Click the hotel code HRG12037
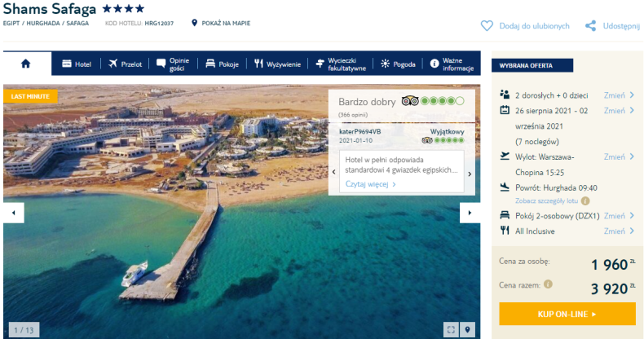The image size is (644, 339). point(159,24)
